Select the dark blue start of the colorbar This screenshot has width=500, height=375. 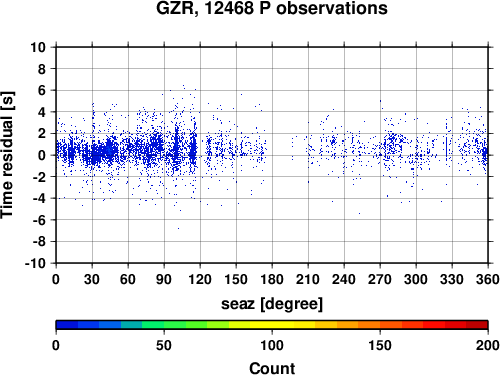click(x=67, y=325)
